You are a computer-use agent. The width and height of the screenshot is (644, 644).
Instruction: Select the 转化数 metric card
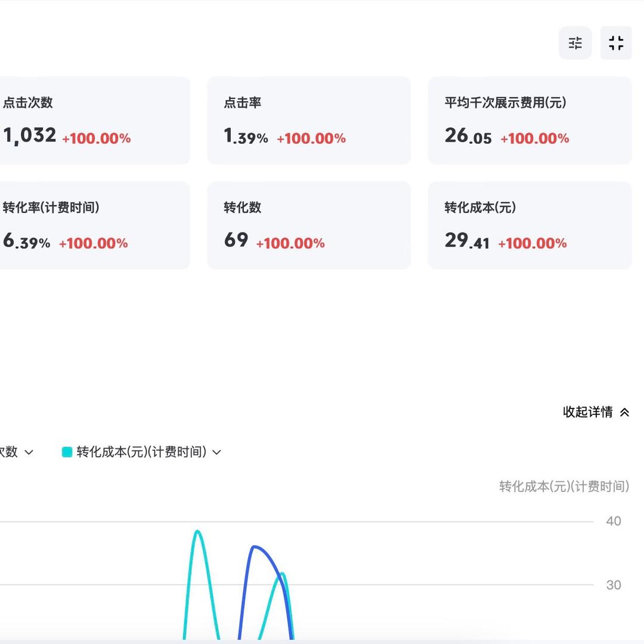tap(309, 225)
